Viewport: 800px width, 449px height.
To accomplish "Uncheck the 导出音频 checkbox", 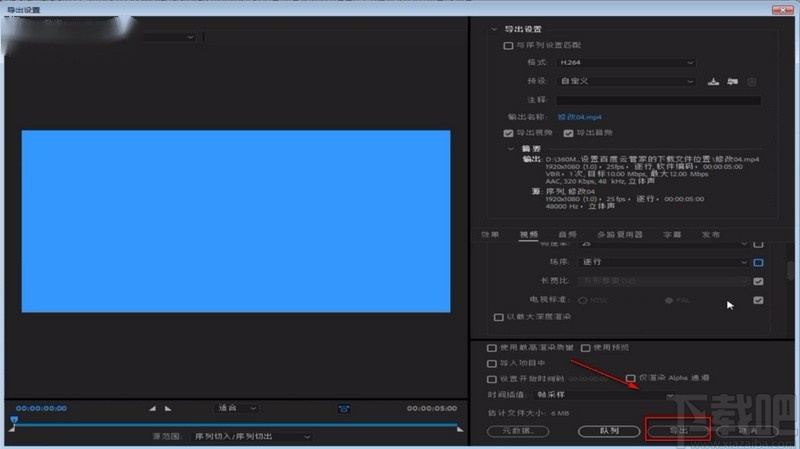I will (568, 133).
